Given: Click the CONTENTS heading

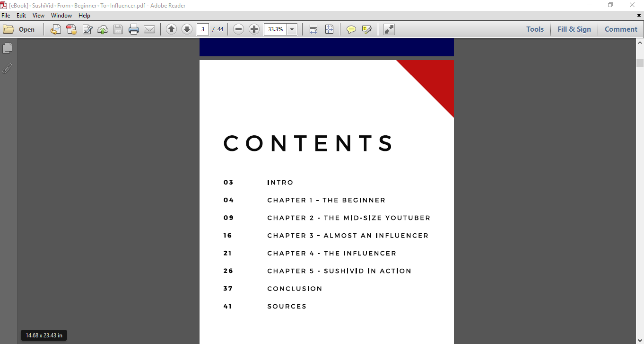Looking at the screenshot, I should tap(308, 143).
